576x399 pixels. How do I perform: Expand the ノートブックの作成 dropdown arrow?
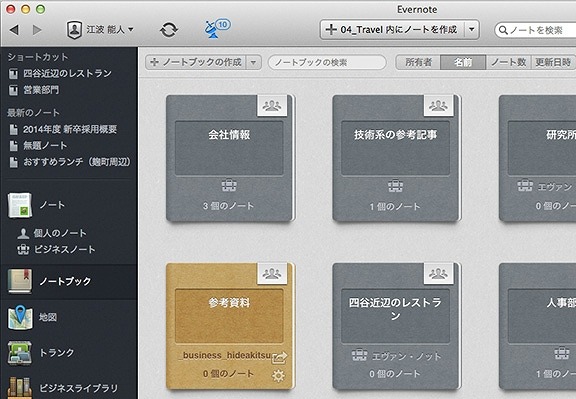[x=254, y=62]
